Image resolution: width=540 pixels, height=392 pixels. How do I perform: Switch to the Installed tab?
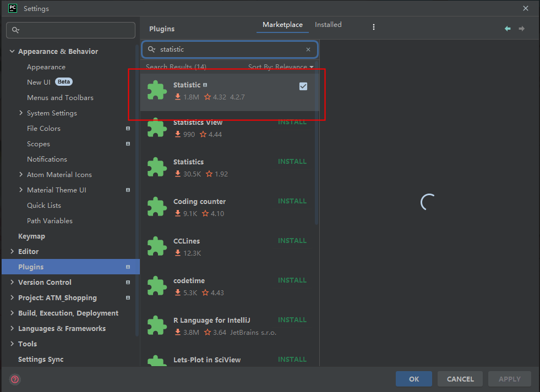pos(328,25)
